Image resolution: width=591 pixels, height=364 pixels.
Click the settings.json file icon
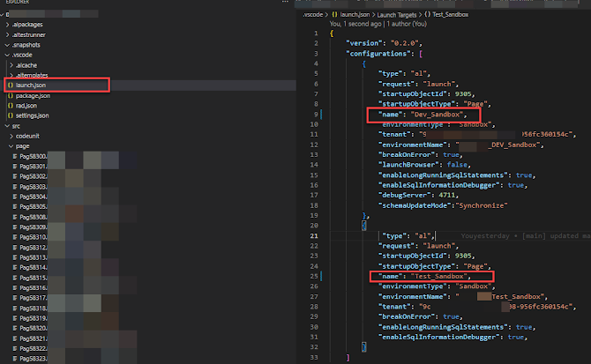pos(10,115)
